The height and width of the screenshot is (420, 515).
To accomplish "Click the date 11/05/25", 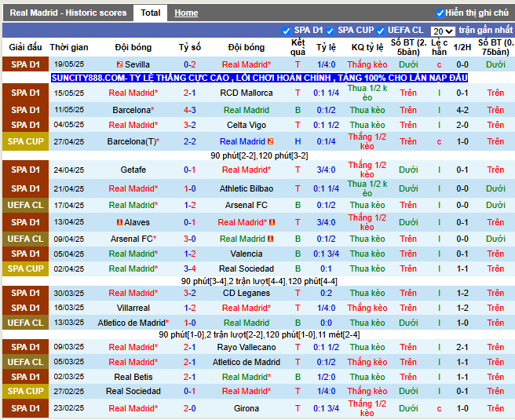I will pos(69,110).
